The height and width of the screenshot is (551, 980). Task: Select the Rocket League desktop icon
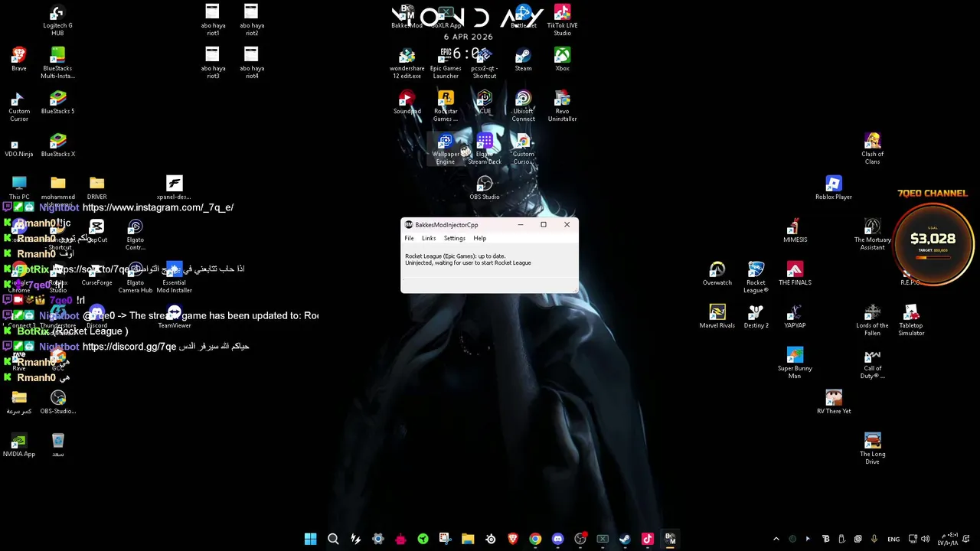pos(756,278)
